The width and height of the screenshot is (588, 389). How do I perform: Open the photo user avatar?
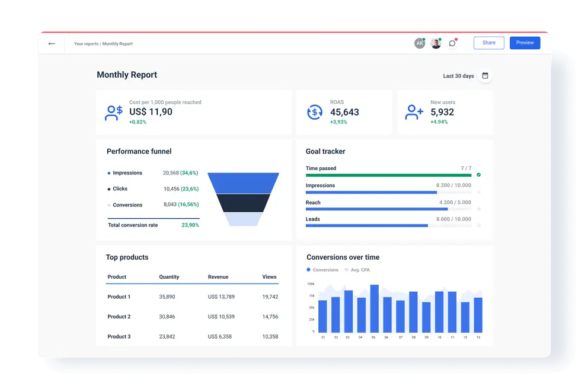click(436, 43)
